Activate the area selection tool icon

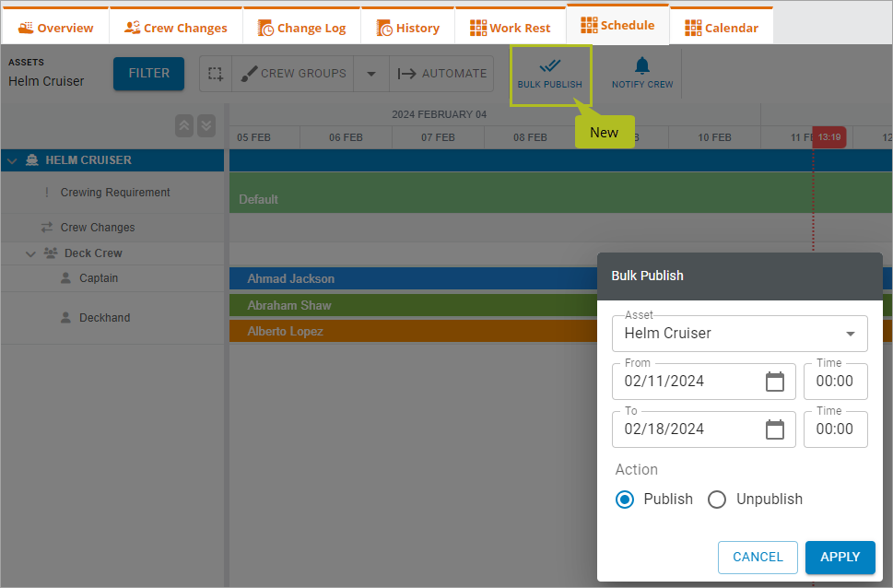[x=216, y=74]
